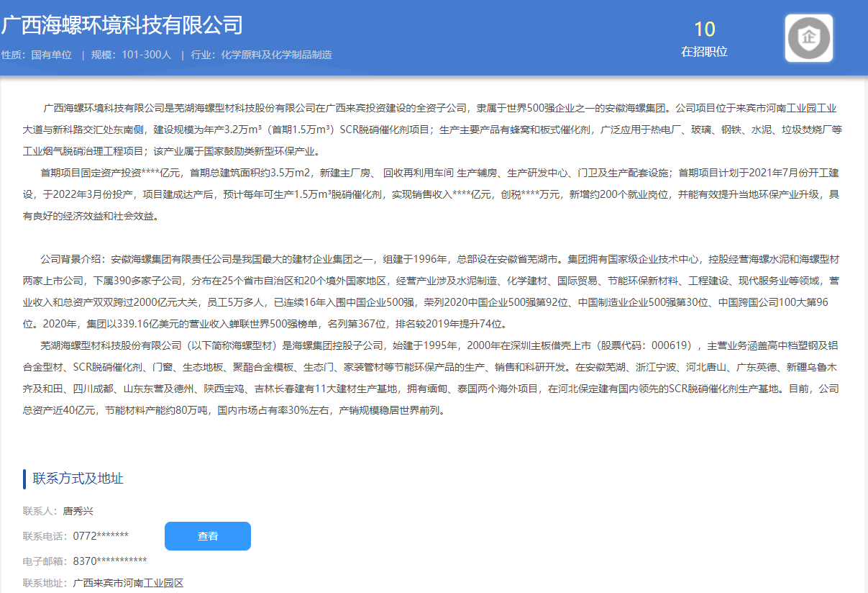The height and width of the screenshot is (593, 868).
Task: Click the 联系方式及地址 section heading
Action: (78, 479)
